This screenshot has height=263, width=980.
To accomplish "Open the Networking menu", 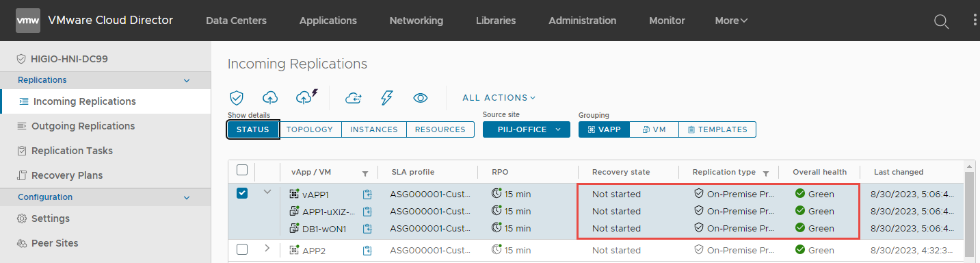I will [416, 21].
